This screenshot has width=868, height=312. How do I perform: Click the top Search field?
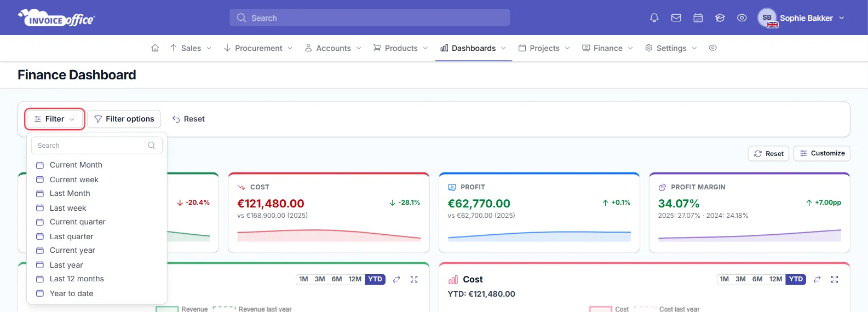[x=370, y=18]
